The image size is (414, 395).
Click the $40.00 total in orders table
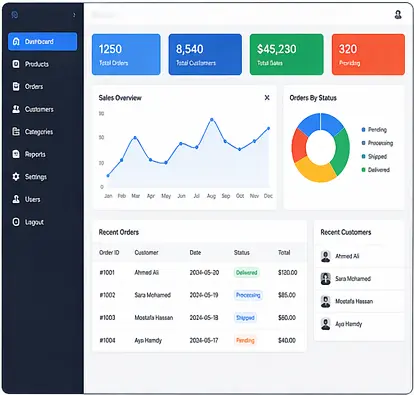click(287, 340)
